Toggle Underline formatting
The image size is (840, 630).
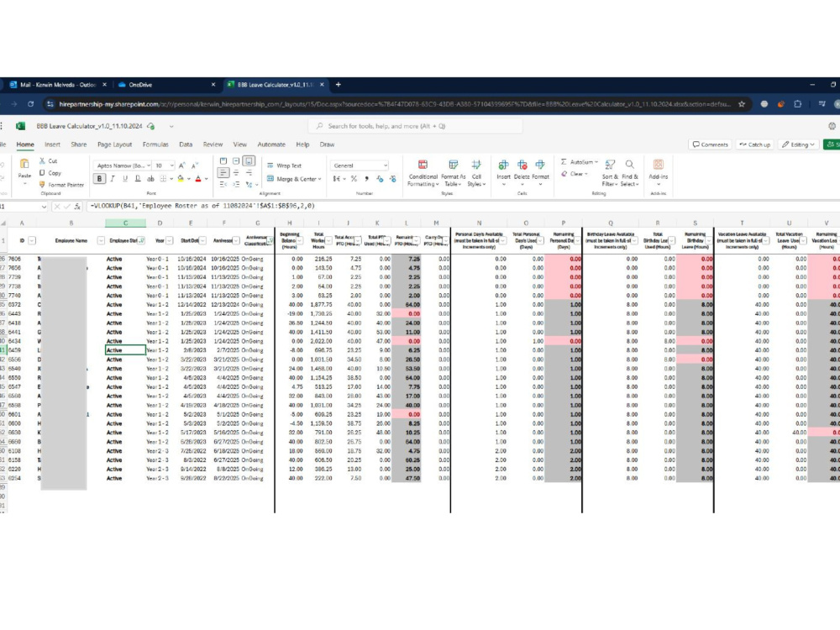tap(125, 178)
